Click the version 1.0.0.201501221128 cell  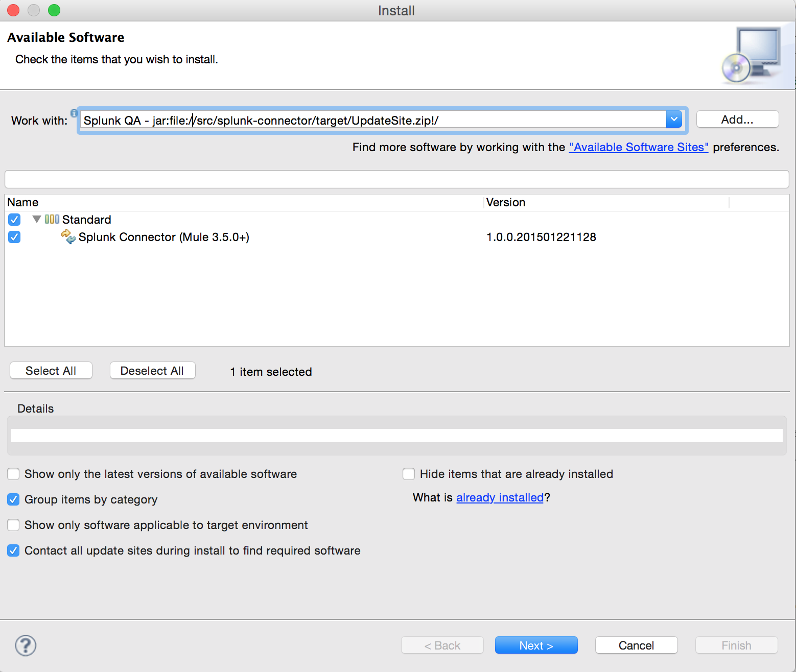541,237
